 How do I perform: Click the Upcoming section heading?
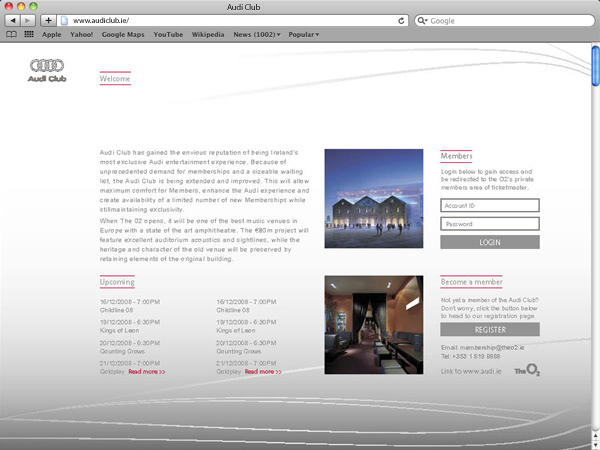(117, 282)
